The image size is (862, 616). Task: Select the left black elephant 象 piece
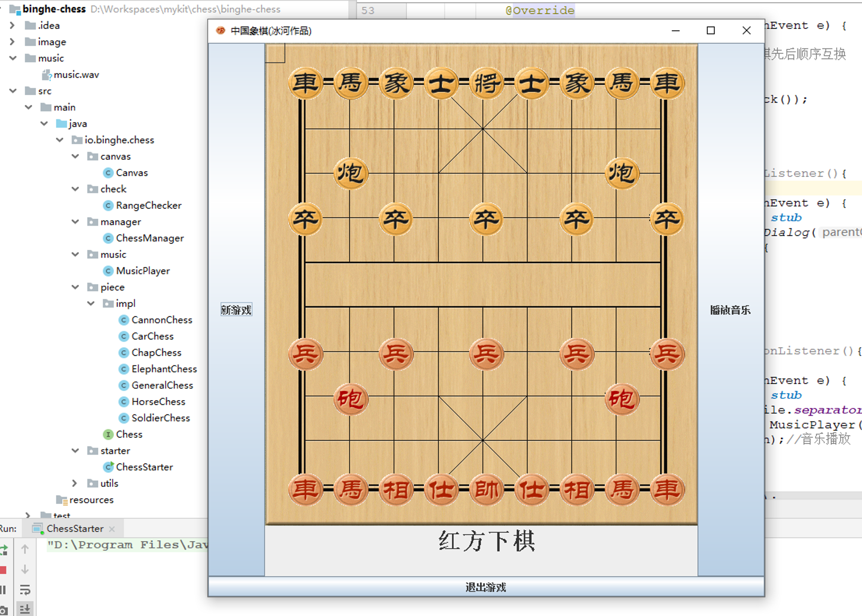pyautogui.click(x=396, y=83)
